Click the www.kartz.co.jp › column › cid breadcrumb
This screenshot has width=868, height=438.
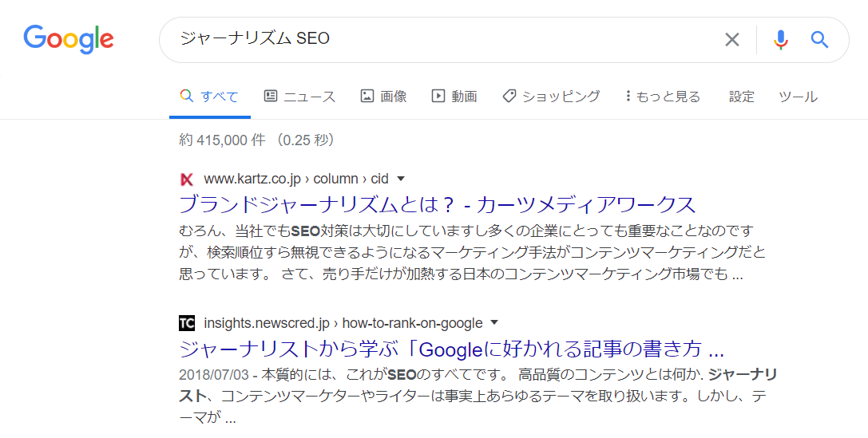click(x=296, y=179)
